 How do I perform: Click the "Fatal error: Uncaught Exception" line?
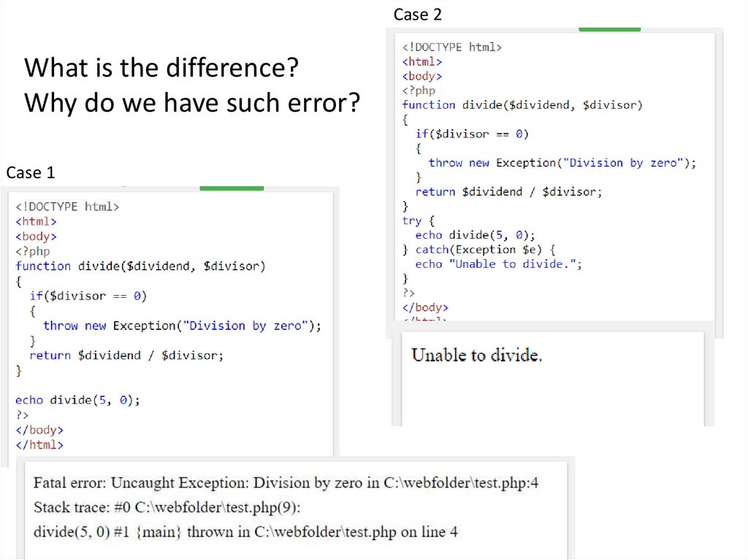tap(286, 483)
